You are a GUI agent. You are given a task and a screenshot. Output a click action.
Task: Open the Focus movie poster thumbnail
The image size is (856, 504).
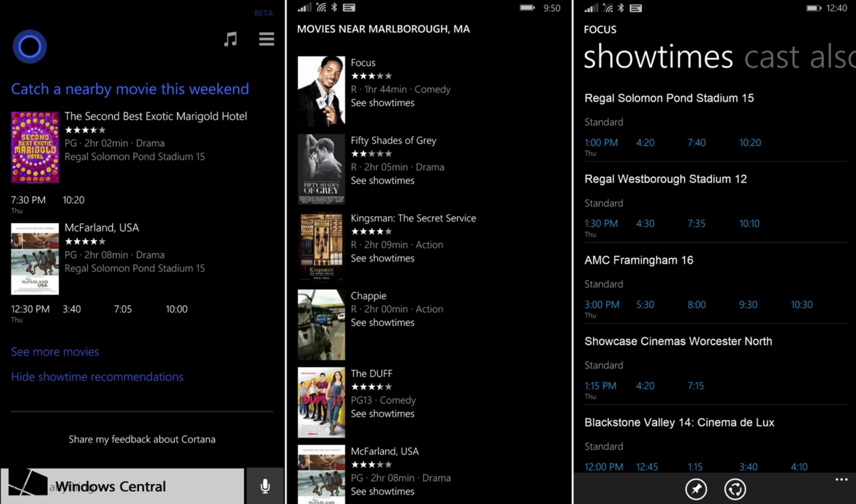point(321,91)
